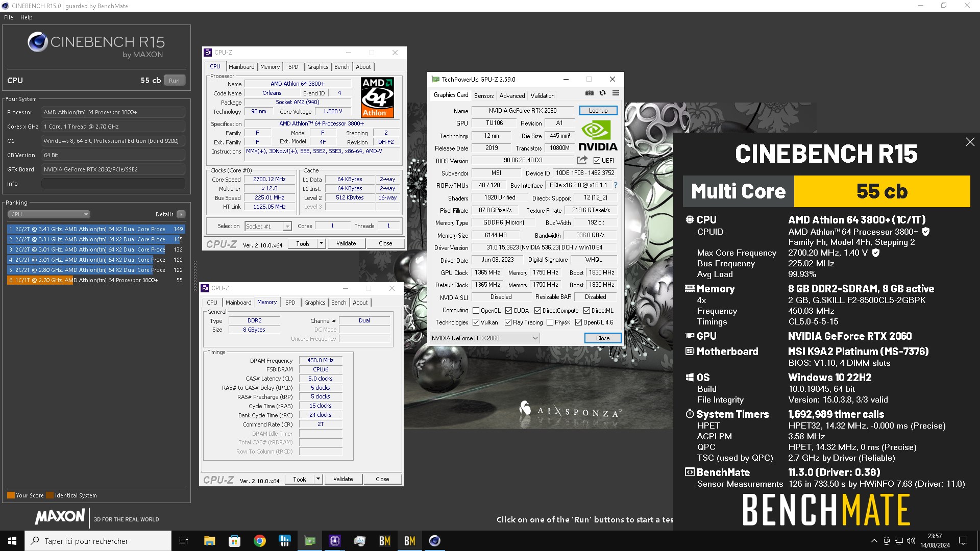Open the yellow BM BenchMate taskbar icon

385,541
